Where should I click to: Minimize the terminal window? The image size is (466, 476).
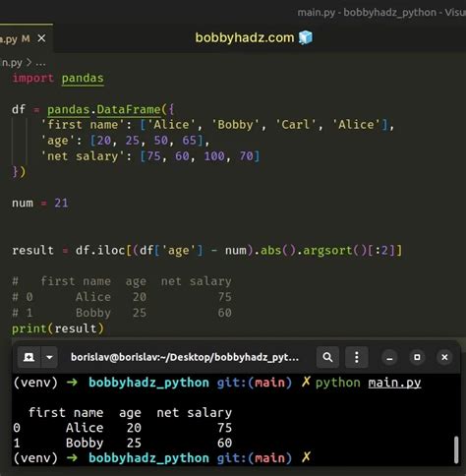point(389,357)
